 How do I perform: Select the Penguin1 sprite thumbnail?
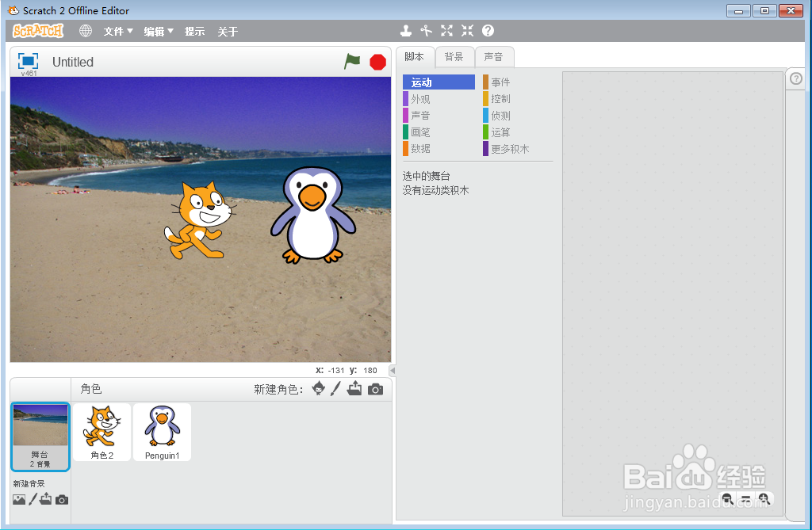(162, 430)
